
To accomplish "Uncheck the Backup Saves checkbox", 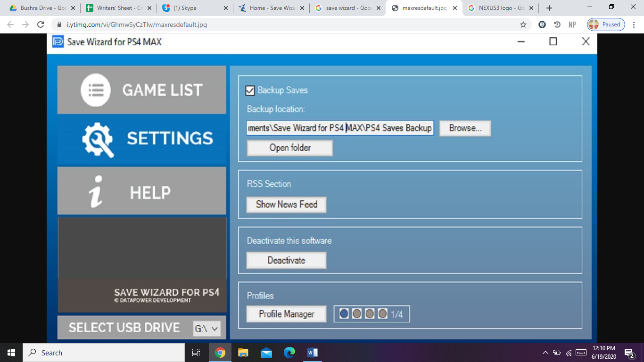I will point(250,90).
